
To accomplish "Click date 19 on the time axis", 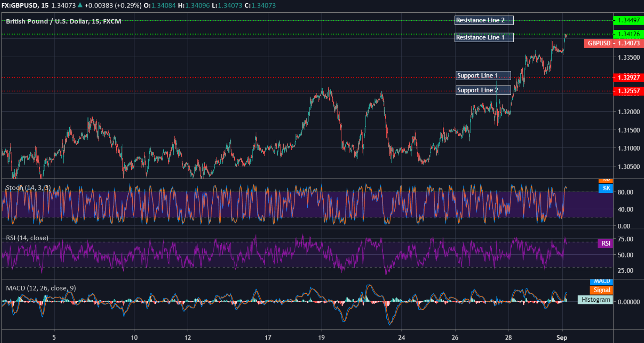I will 321,337.
